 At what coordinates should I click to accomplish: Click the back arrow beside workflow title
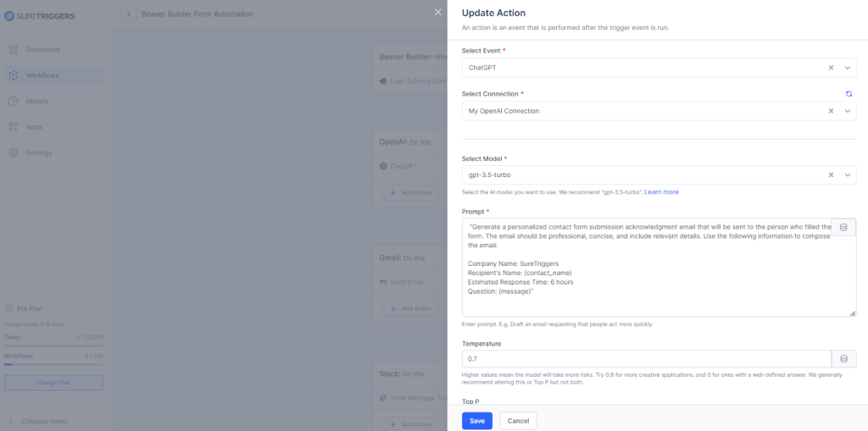click(130, 14)
